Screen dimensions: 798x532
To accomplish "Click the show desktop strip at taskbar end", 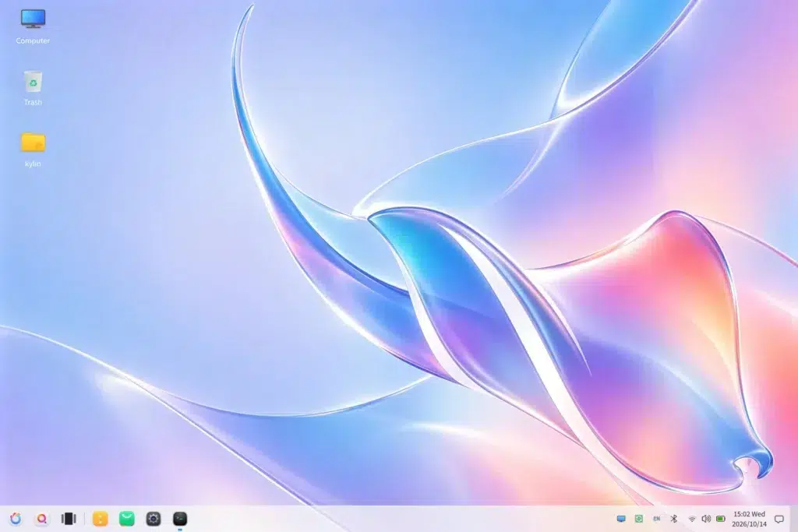I will pos(794,519).
